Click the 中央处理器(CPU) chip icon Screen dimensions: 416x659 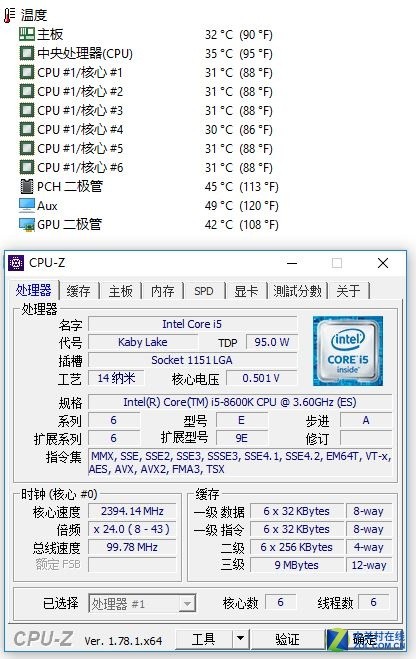[x=26, y=53]
